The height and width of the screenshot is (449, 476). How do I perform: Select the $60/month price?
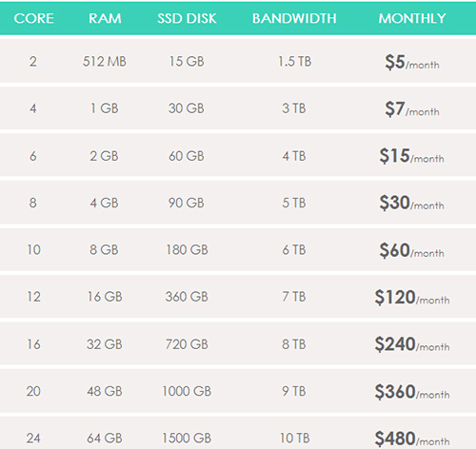412,250
